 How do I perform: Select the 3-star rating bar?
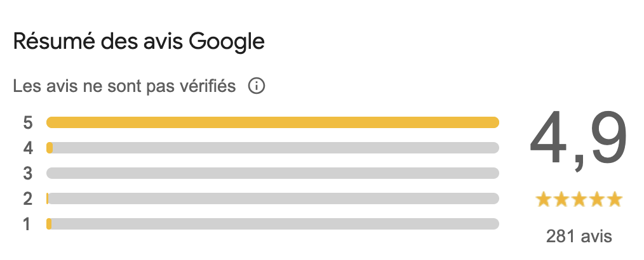[272, 173]
